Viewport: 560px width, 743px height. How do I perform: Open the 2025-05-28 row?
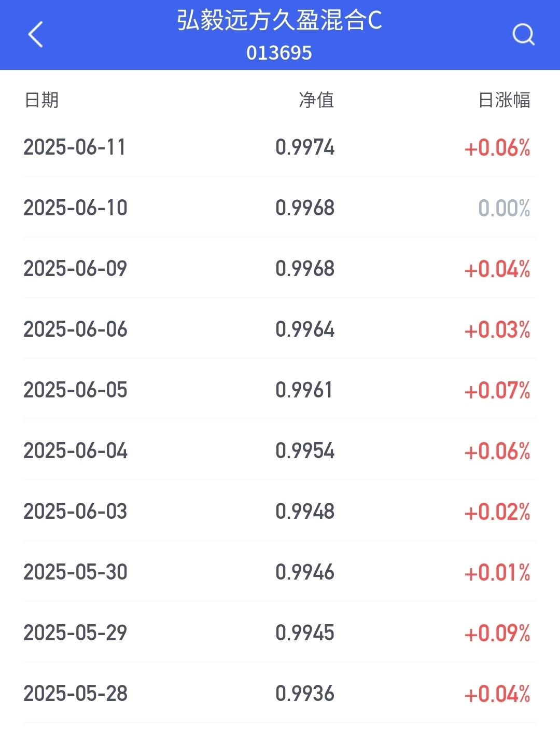[280, 694]
